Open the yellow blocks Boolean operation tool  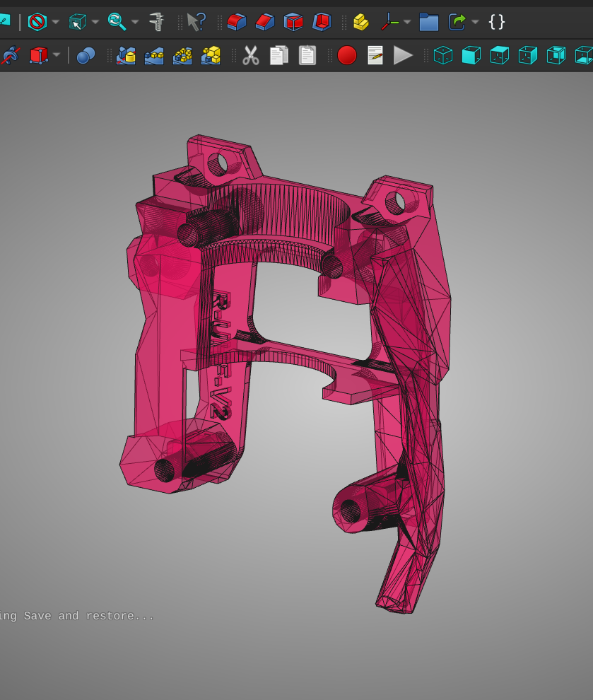[361, 21]
